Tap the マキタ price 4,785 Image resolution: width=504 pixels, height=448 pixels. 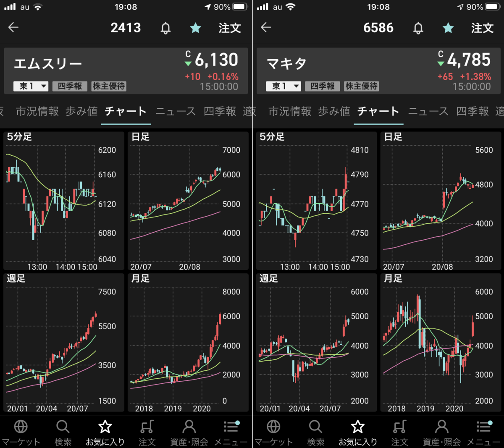[469, 60]
